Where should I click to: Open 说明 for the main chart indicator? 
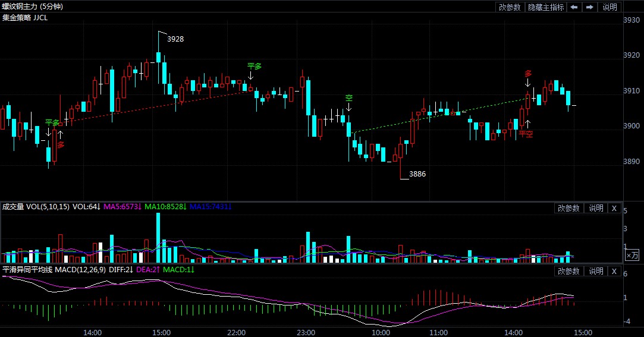(610, 7)
